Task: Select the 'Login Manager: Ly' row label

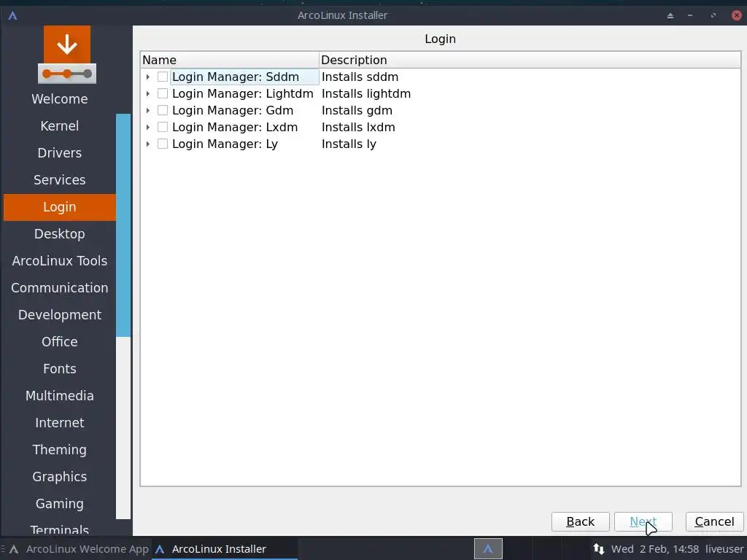Action: point(225,144)
